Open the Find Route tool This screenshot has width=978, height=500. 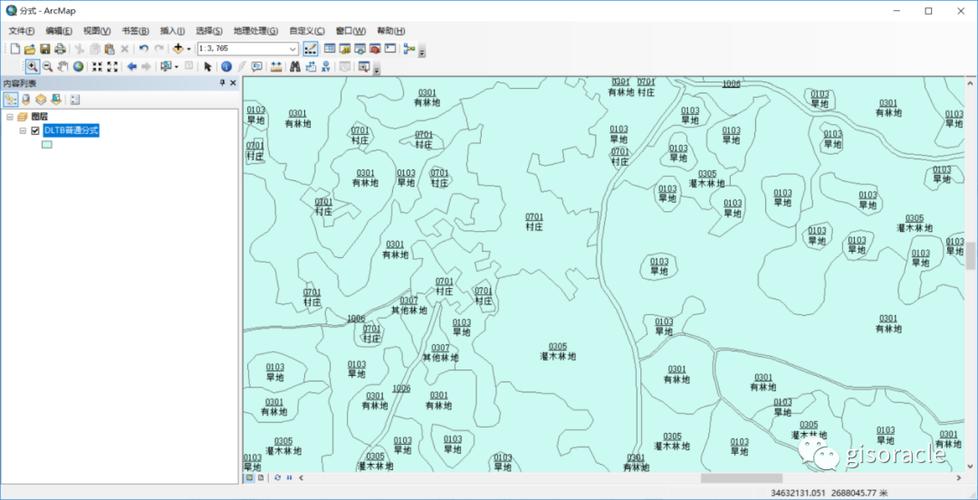(x=311, y=67)
